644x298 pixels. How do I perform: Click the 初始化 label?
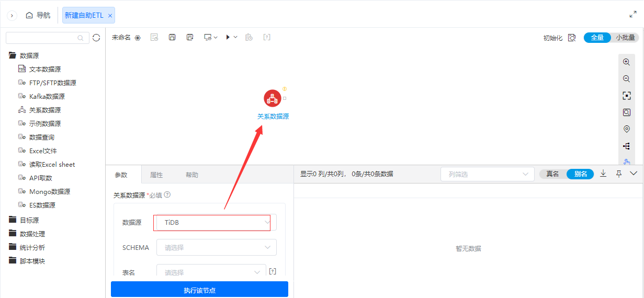tap(553, 38)
